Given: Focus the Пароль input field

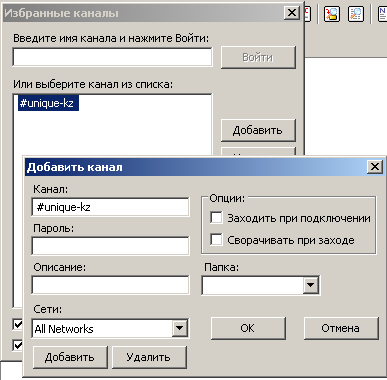Looking at the screenshot, I should pos(110,246).
